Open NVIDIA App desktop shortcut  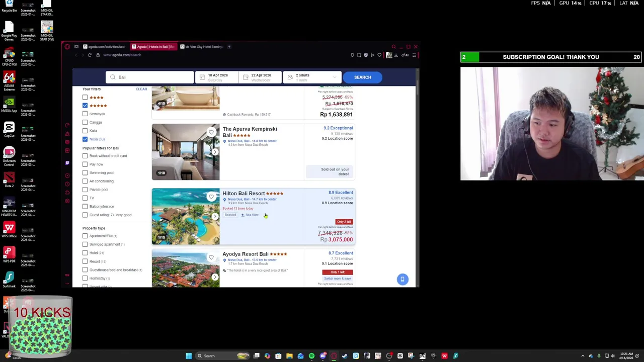tap(9, 104)
